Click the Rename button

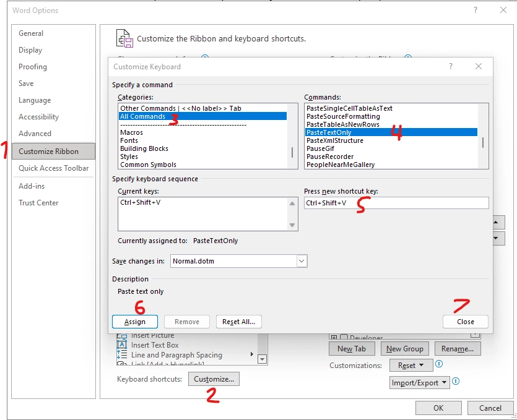coord(457,349)
